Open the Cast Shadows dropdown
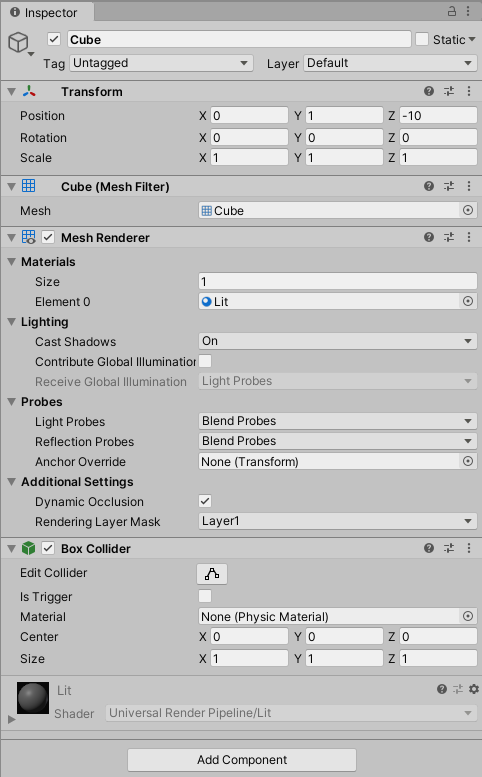482x777 pixels. point(338,341)
